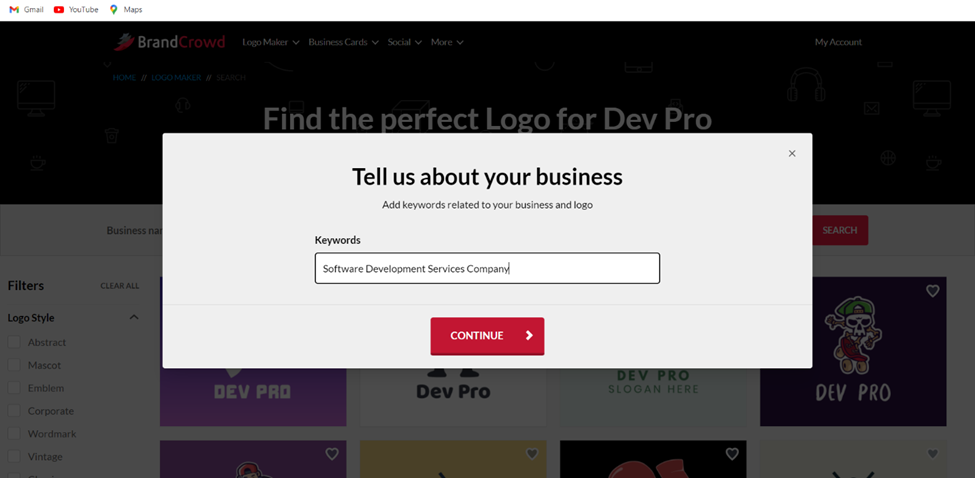Click the BrandCrowd logo

pos(169,42)
